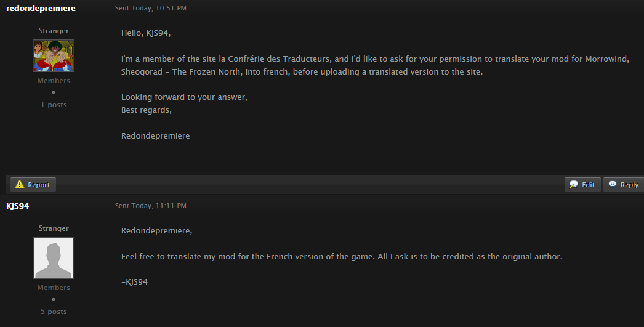This screenshot has height=327, width=644.
Task: Reply to redondepremiere's message
Action: (624, 185)
